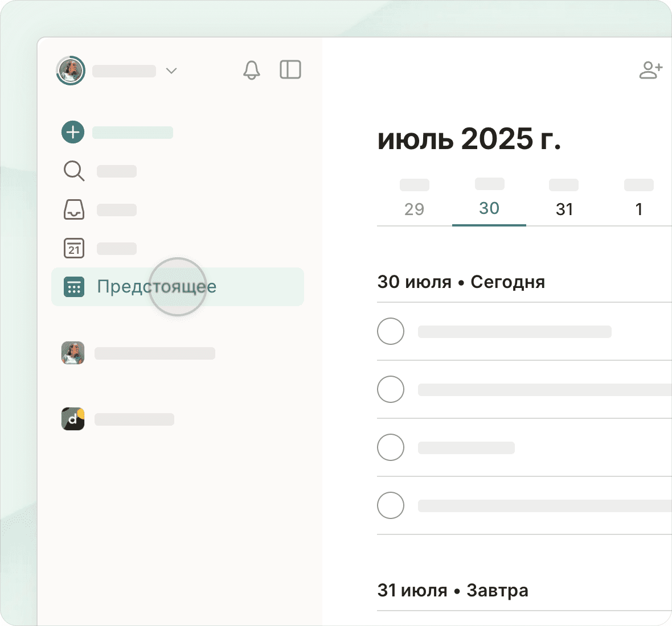Click the user profile avatar at top
672x626 pixels.
pos(71,71)
